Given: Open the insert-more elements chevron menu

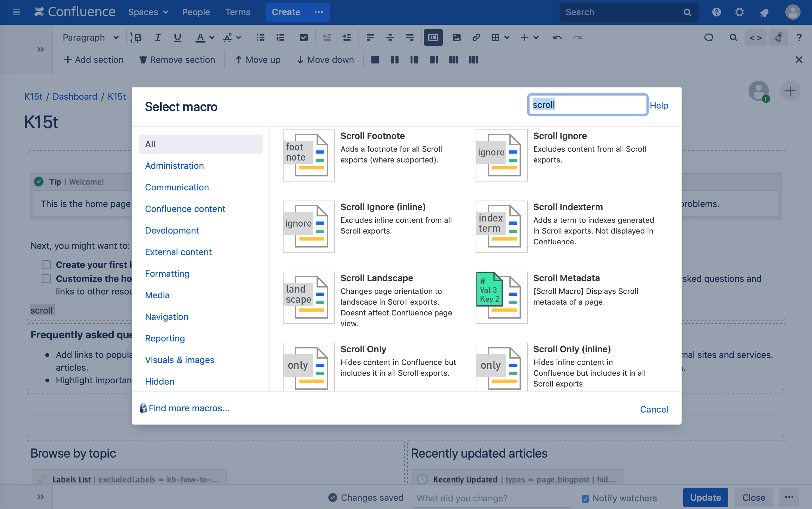Looking at the screenshot, I should point(536,37).
